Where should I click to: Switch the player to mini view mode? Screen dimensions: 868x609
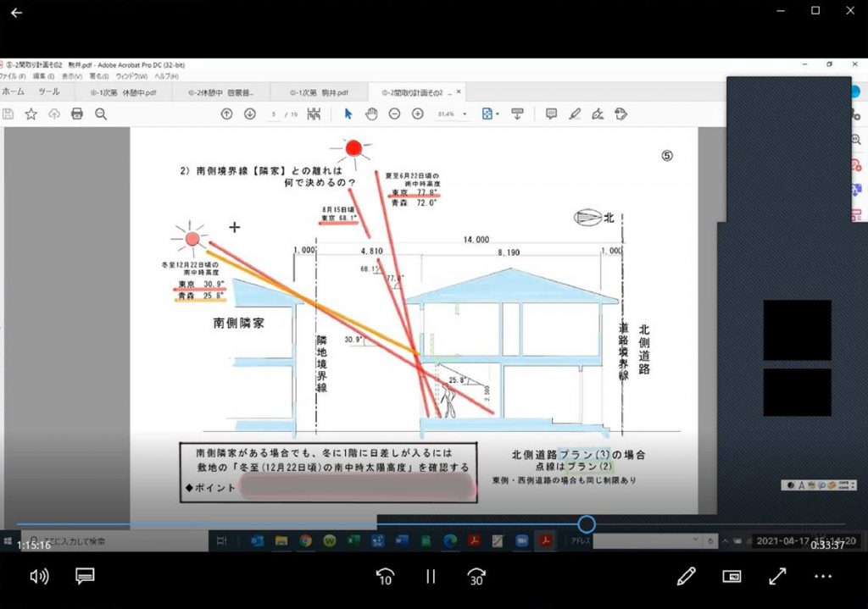pos(732,576)
